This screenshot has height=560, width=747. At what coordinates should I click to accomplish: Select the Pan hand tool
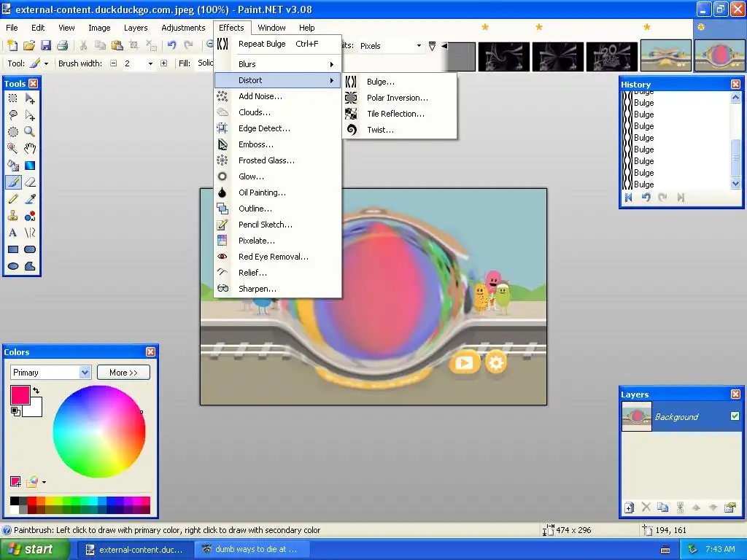30,149
